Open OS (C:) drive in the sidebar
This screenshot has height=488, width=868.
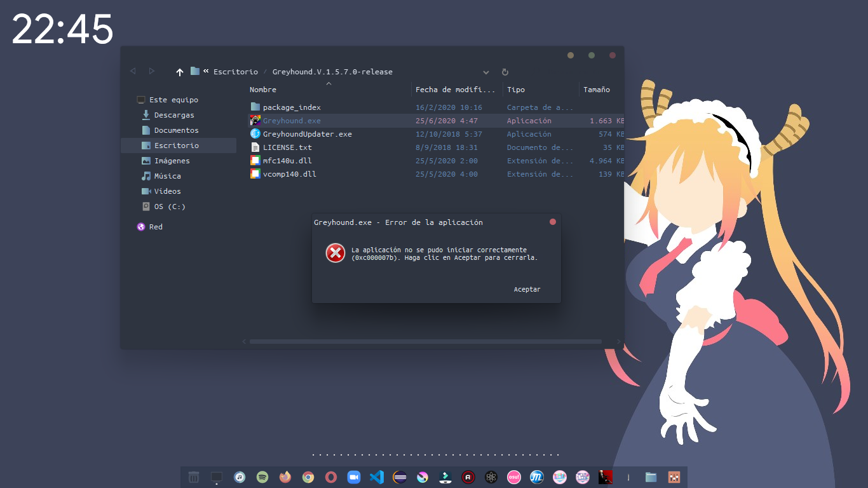pos(170,207)
